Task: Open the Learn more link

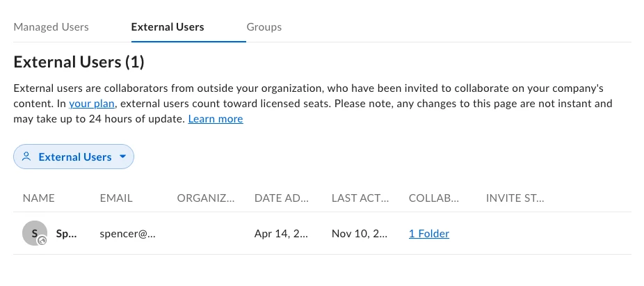Action: (216, 119)
